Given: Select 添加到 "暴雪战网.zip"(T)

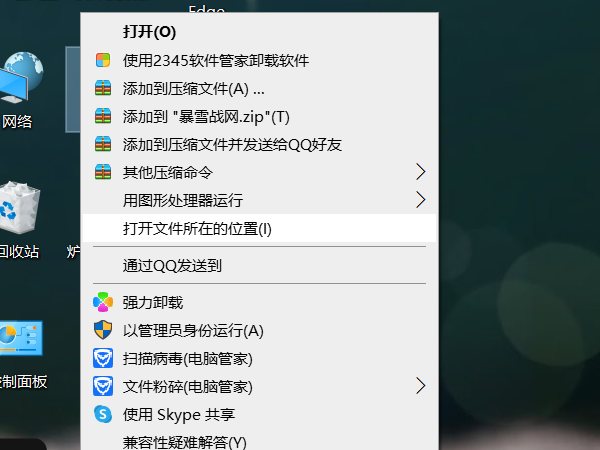Looking at the screenshot, I should [x=259, y=116].
